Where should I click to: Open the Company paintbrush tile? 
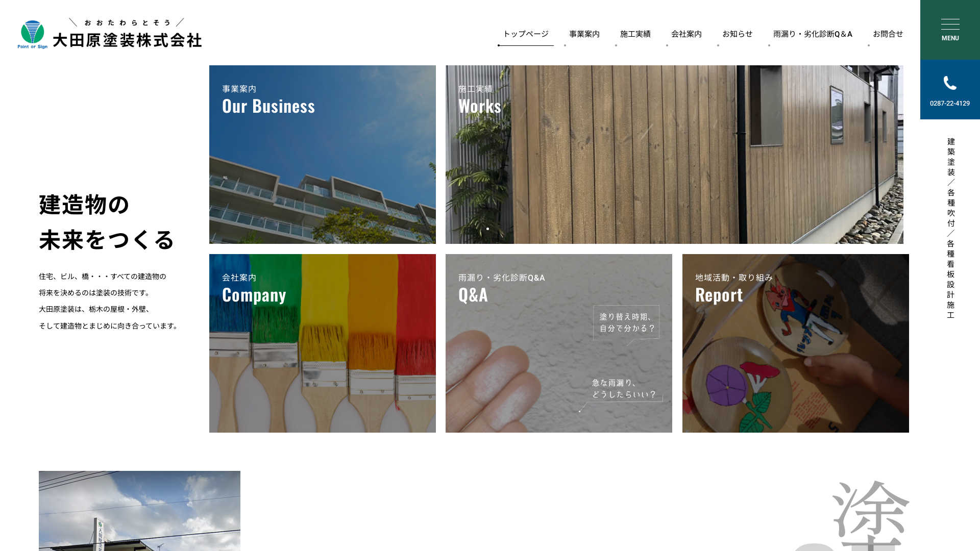point(323,343)
